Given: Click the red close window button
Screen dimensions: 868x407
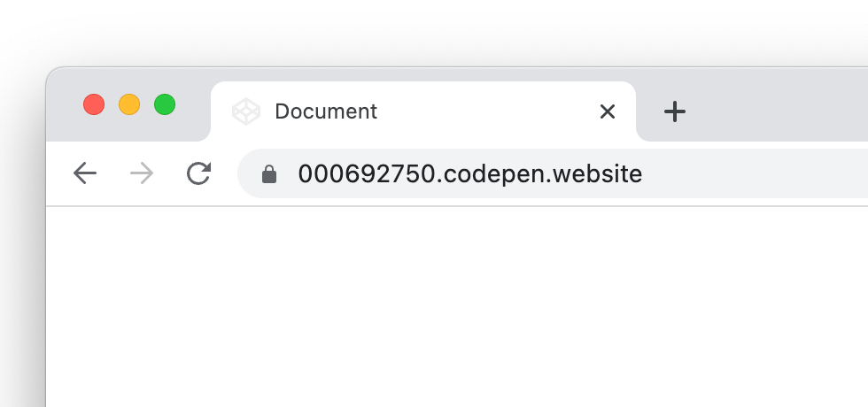Looking at the screenshot, I should point(94,104).
